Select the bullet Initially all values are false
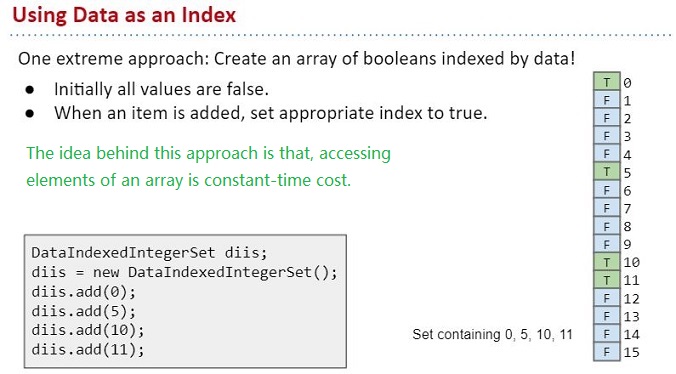This screenshot has width=676, height=374. [x=161, y=90]
